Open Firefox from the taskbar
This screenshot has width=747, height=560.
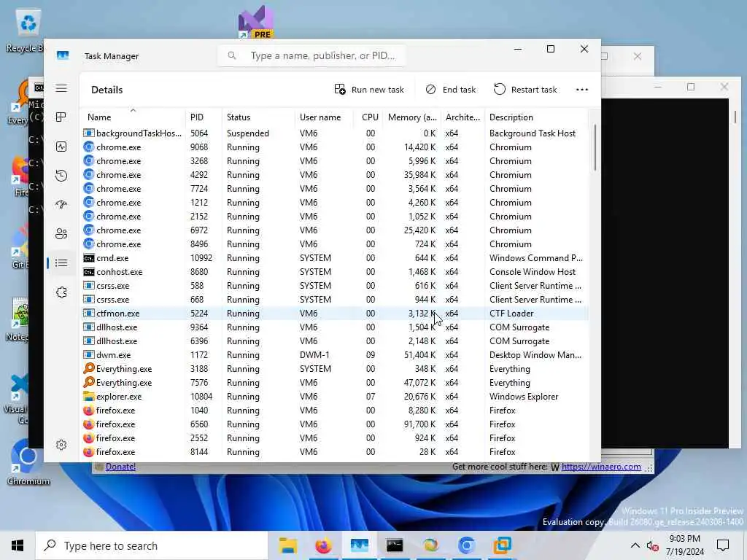click(323, 545)
